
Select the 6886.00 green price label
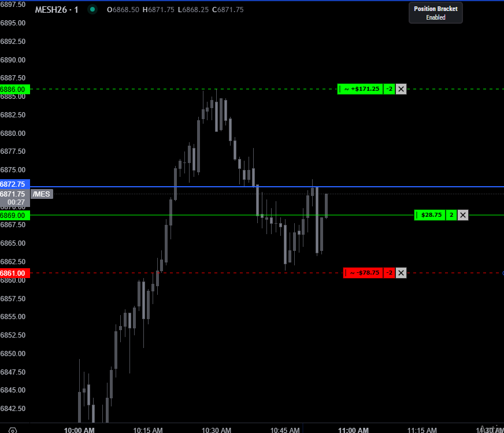coord(15,90)
